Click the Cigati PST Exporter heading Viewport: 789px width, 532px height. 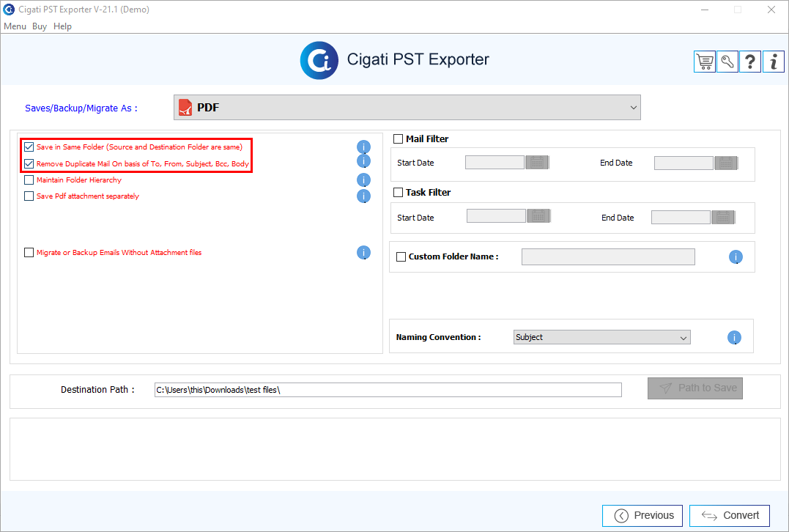(x=418, y=59)
